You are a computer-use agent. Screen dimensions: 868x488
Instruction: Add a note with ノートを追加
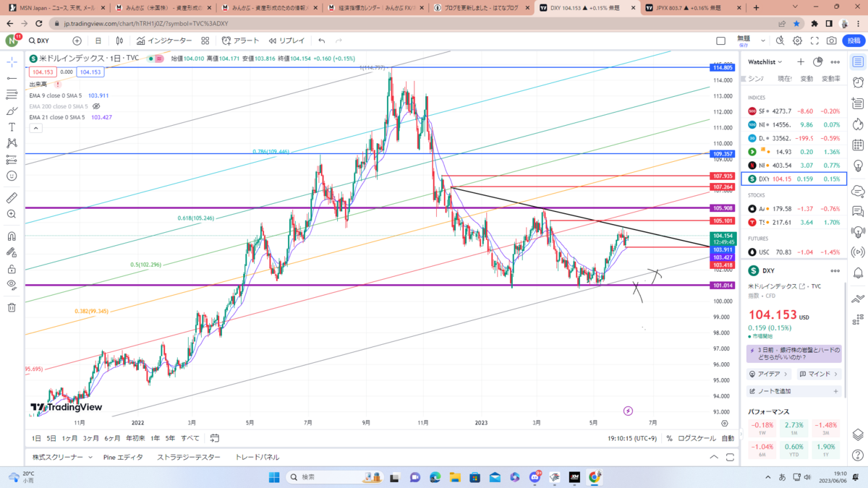[793, 391]
